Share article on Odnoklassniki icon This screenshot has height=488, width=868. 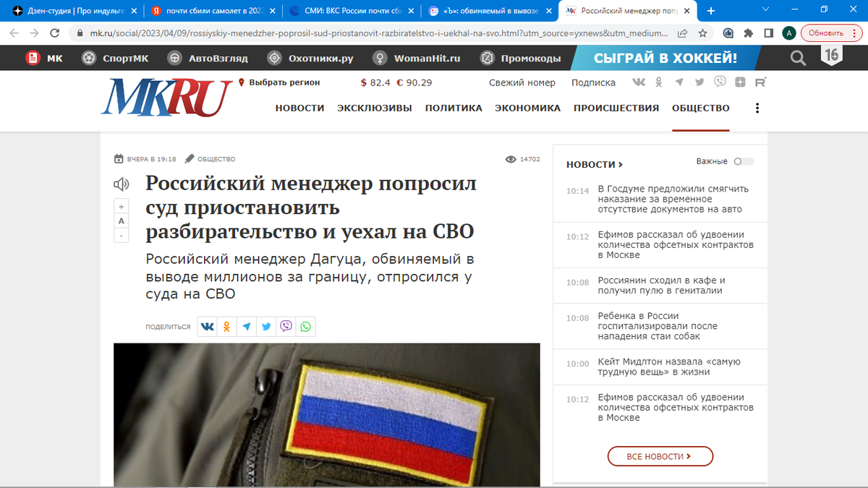click(x=227, y=327)
